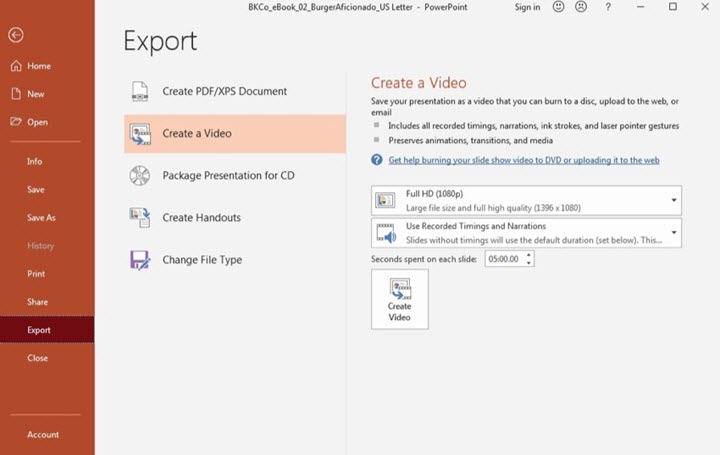Open the DVD burning help link

click(524, 160)
